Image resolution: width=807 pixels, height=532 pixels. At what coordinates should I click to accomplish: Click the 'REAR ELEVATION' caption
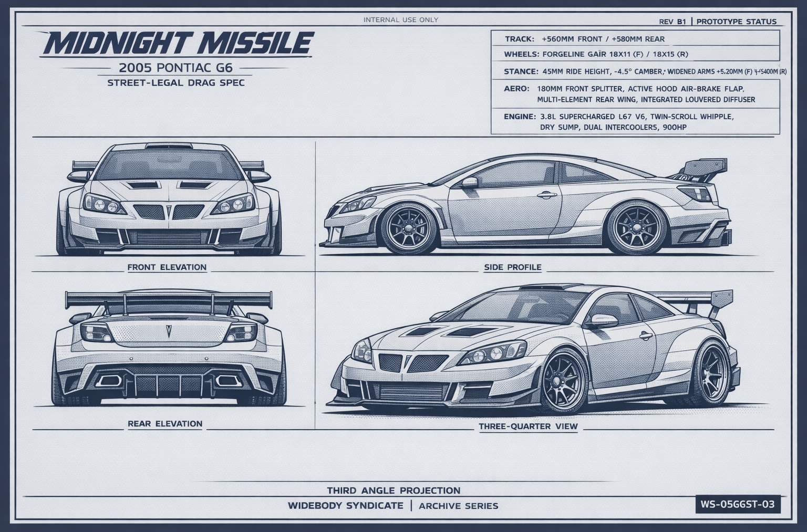tap(165, 424)
